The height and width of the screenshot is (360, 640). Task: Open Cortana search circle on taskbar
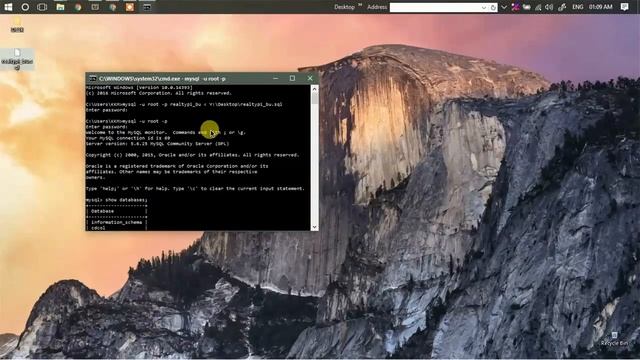click(x=25, y=7)
